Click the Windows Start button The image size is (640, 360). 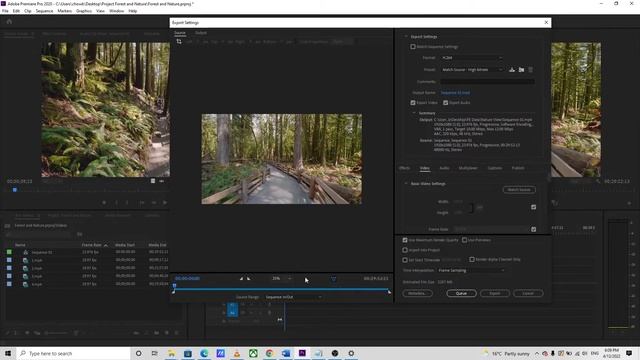pyautogui.click(x=8, y=353)
